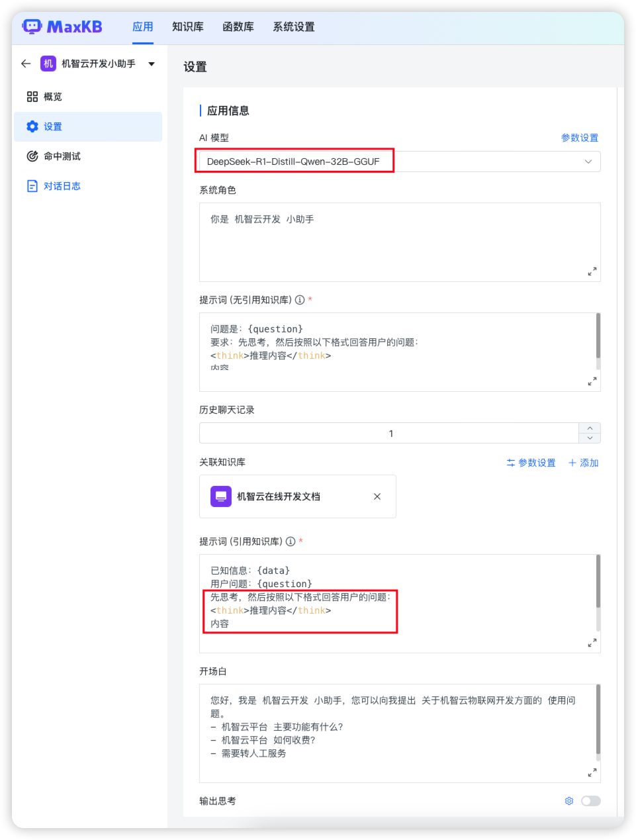Switch to the 应用 top tab
This screenshot has width=636, height=840.
pyautogui.click(x=143, y=27)
